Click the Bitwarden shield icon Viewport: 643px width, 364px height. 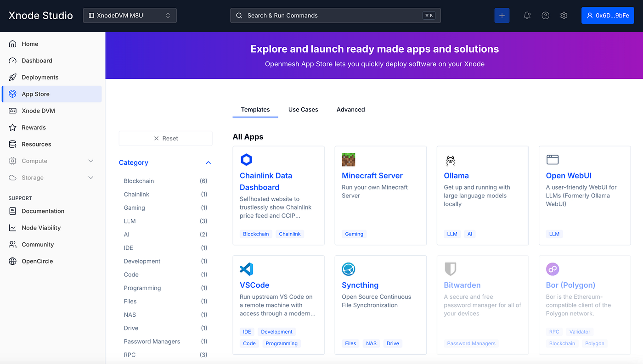click(x=451, y=269)
